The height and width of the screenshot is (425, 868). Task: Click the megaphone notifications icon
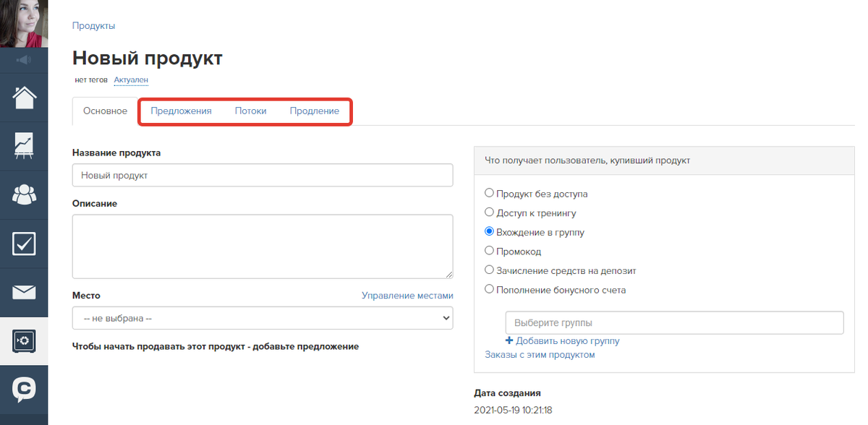tap(24, 59)
